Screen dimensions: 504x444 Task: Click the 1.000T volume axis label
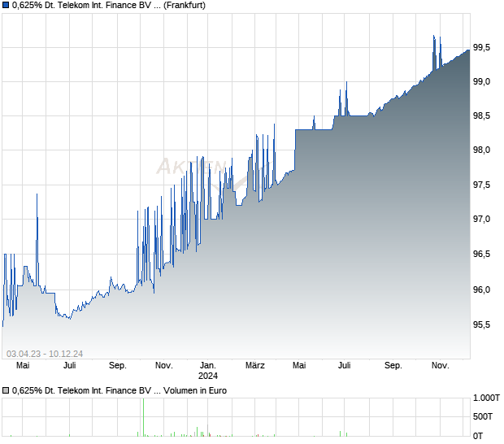(486, 398)
